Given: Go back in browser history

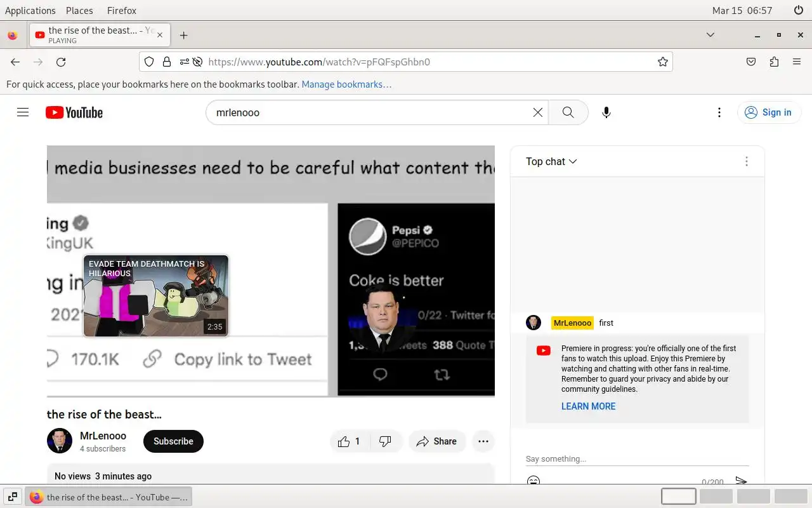Looking at the screenshot, I should [x=15, y=62].
